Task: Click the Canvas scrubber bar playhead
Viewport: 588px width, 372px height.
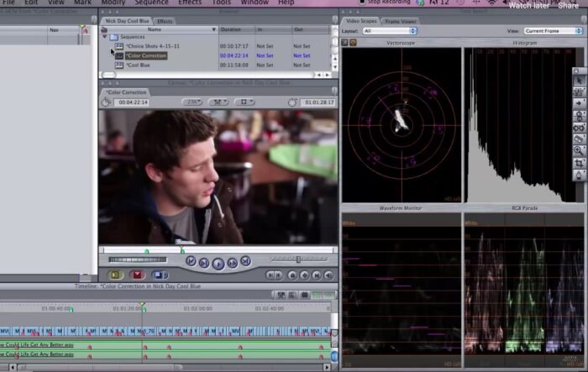Action: coord(182,249)
